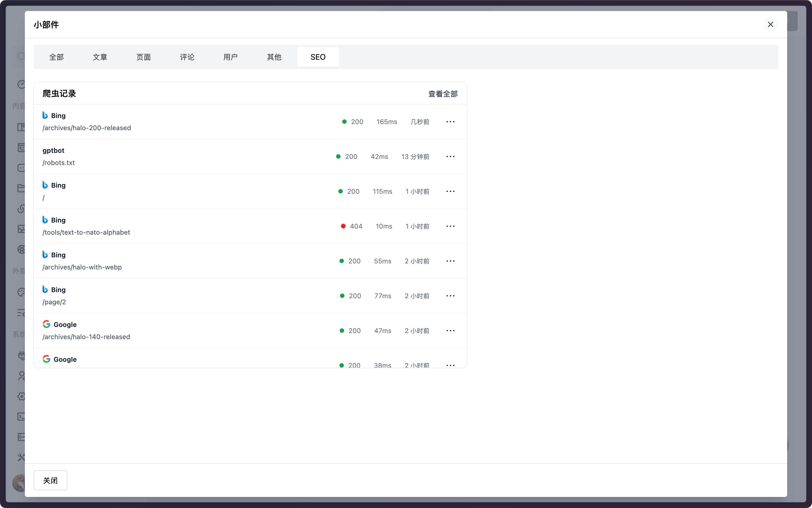Click the Bing icon beside /archives/halo-200-released
The image size is (812, 508).
coord(45,115)
